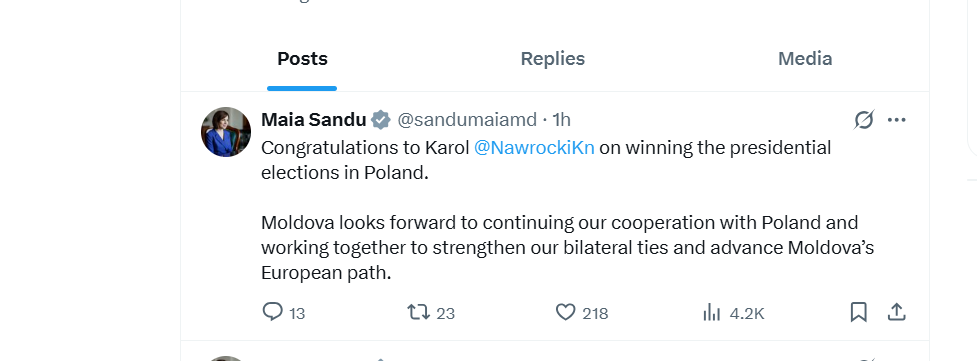Screen dimensions: 977x361
Task: Open the post by clicking its Moldova paragraph
Action: 567,248
